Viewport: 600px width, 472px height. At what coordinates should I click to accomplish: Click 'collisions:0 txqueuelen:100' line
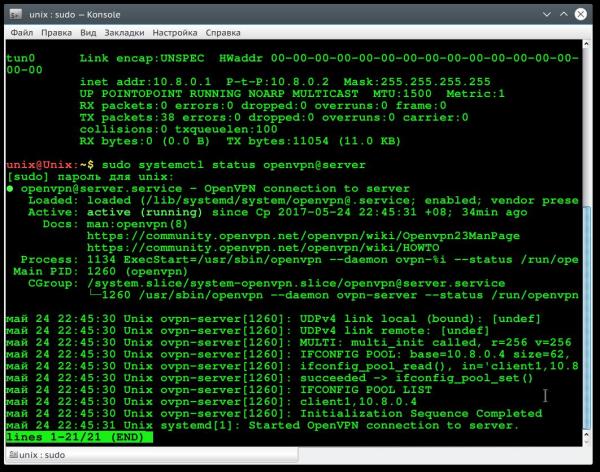pyautogui.click(x=178, y=129)
